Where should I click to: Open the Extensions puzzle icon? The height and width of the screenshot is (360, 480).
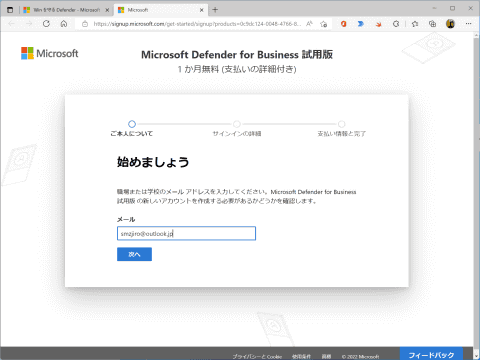(x=396, y=24)
